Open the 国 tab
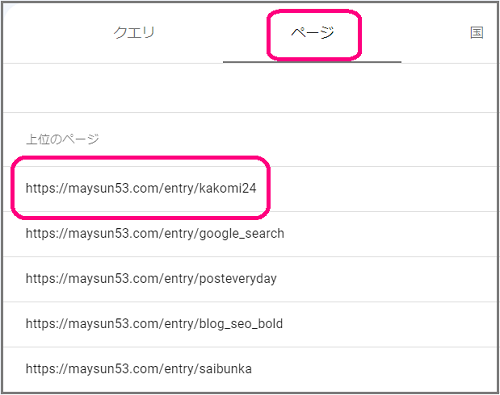The width and height of the screenshot is (500, 395). click(x=477, y=32)
